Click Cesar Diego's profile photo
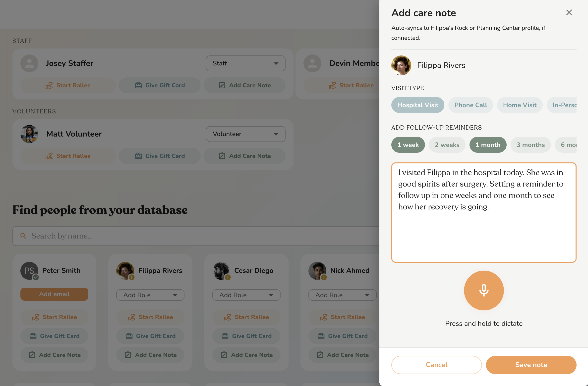The image size is (588, 386). [x=221, y=271]
